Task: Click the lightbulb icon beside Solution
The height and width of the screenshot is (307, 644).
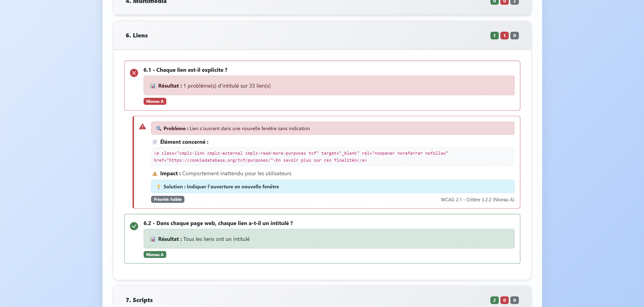Action: [159, 187]
